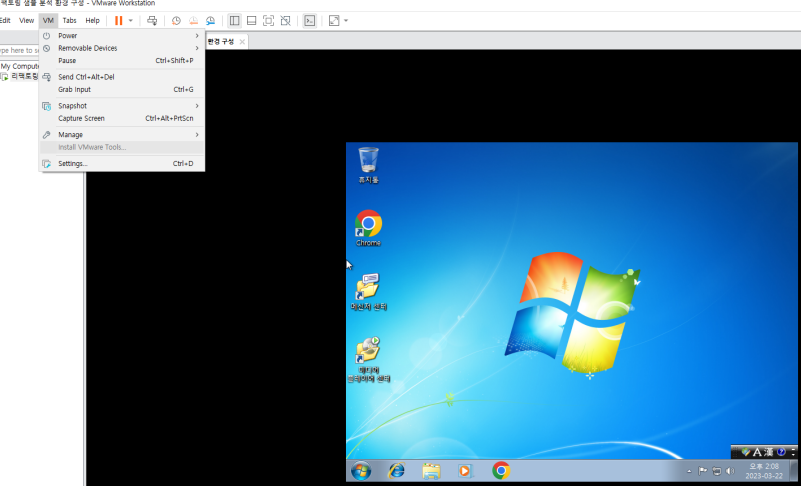The width and height of the screenshot is (801, 486).
Task: Toggle Unity mode toolbar icon
Action: point(286,20)
